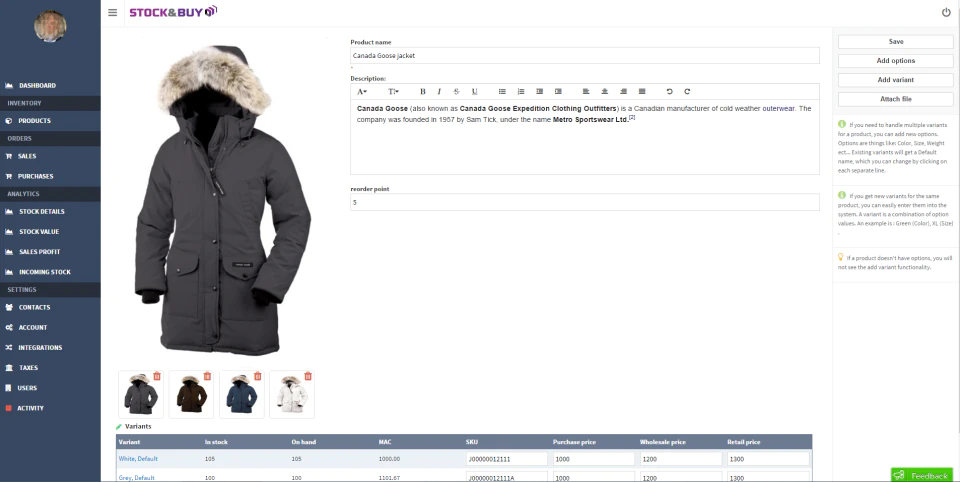Justify the description text
Image resolution: width=960 pixels, height=482 pixels.
(642, 91)
